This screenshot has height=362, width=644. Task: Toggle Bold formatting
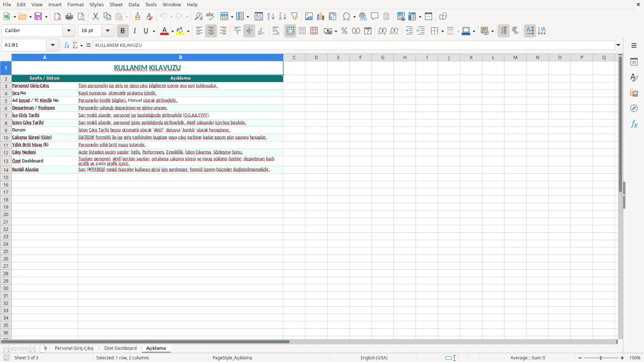pyautogui.click(x=123, y=31)
